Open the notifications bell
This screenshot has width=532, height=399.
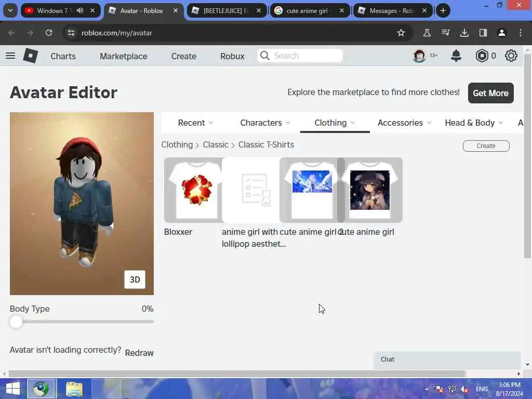(x=456, y=56)
